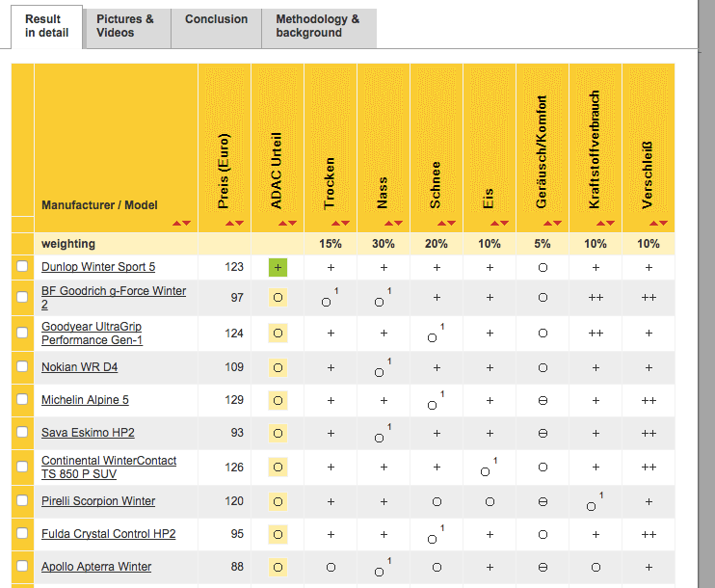Sort Preis (Euro) column ascending arrow
The width and height of the screenshot is (715, 588).
point(229,223)
